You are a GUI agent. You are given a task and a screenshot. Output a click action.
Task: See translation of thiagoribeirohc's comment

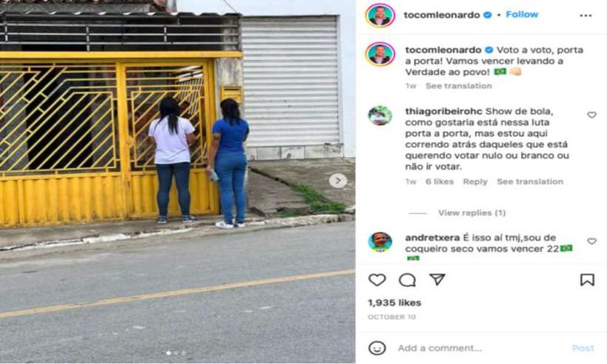[530, 181]
